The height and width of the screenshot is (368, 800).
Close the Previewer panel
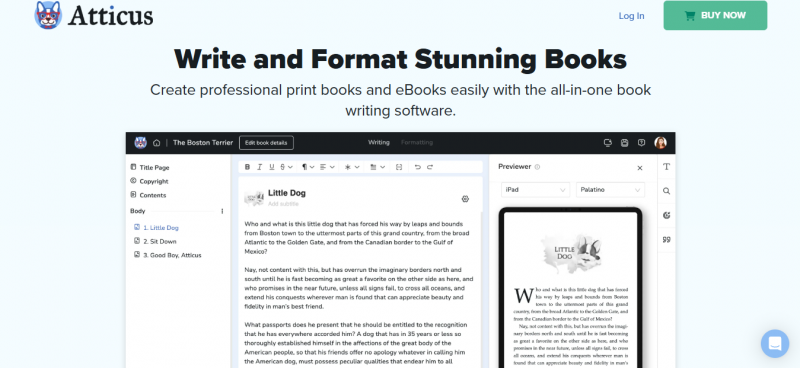(x=640, y=168)
